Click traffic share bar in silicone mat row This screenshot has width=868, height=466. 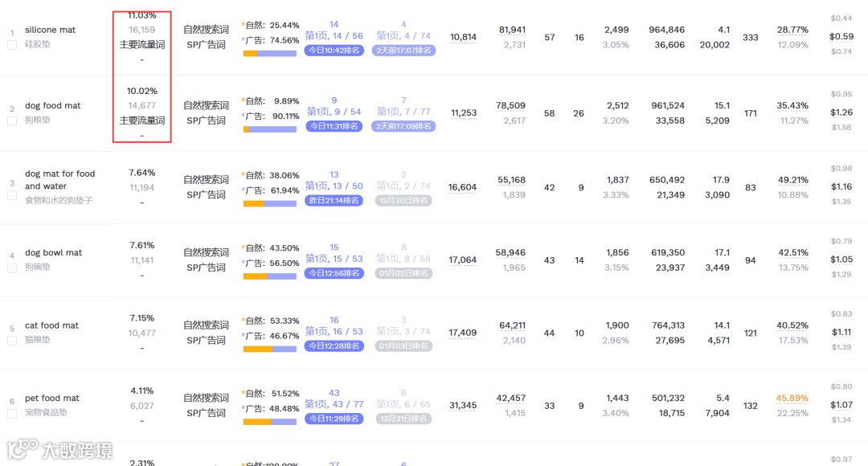[x=270, y=53]
